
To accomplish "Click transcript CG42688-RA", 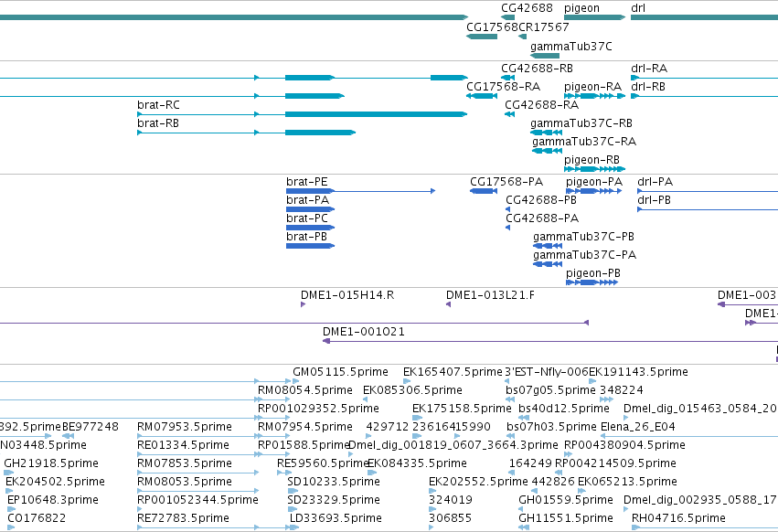I will [542, 105].
